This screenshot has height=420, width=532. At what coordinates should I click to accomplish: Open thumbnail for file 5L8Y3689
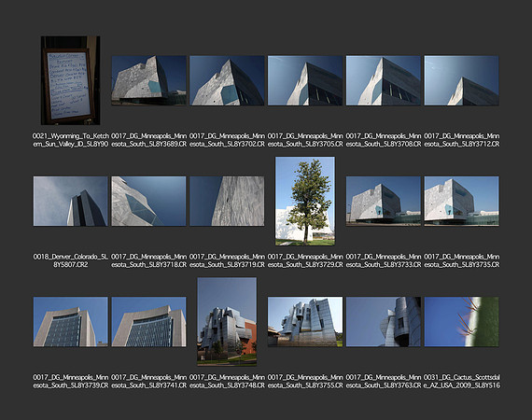pyautogui.click(x=149, y=80)
